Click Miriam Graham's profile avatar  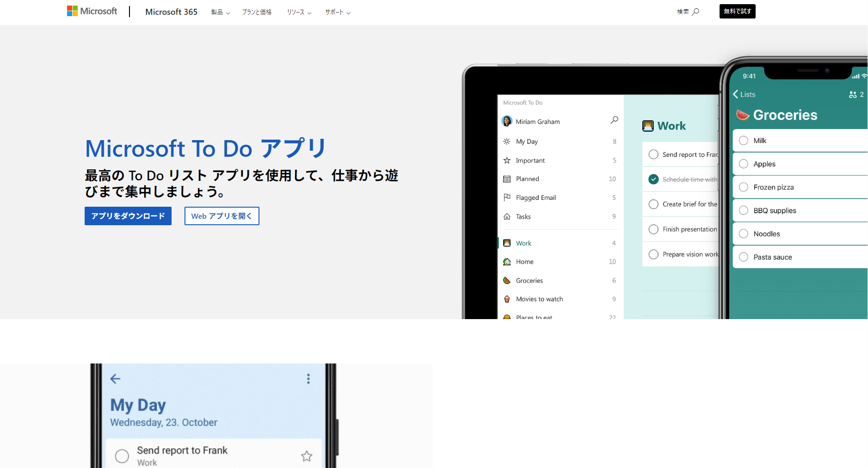coord(507,121)
